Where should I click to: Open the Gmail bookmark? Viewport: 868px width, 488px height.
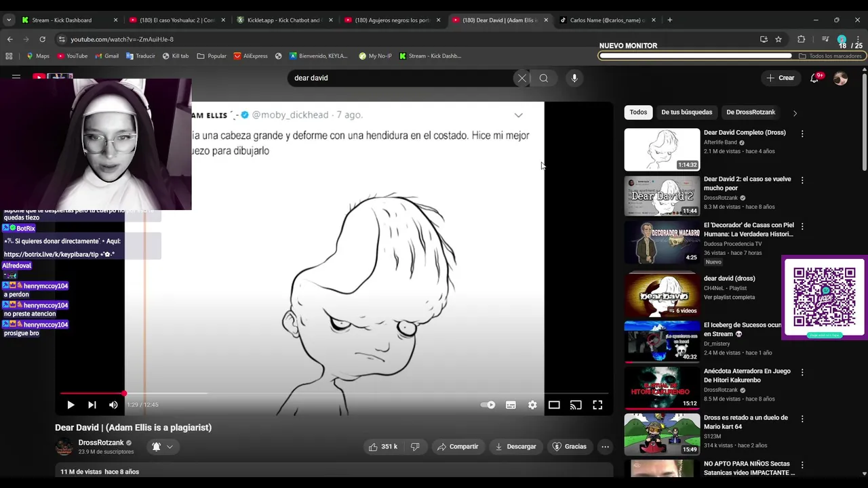(106, 56)
